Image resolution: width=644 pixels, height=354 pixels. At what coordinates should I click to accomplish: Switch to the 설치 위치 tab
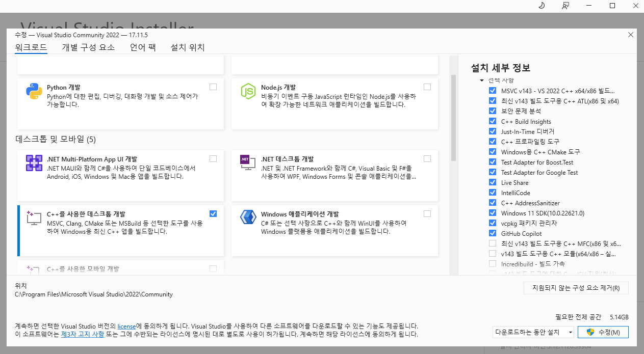188,47
